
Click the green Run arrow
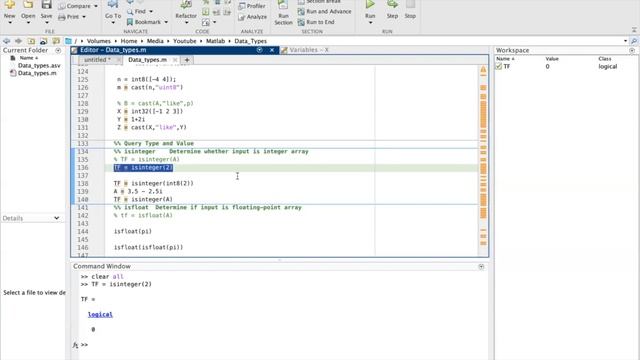pyautogui.click(x=370, y=4)
